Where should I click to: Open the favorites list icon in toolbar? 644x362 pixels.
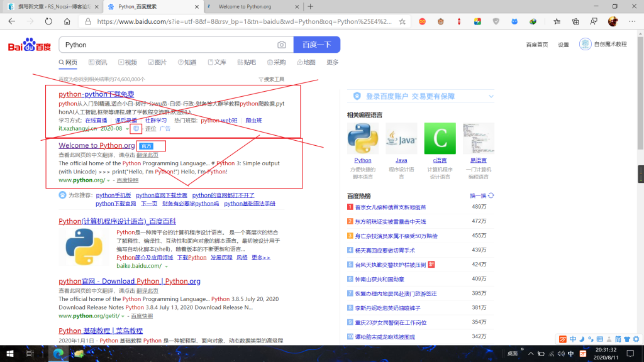[557, 21]
